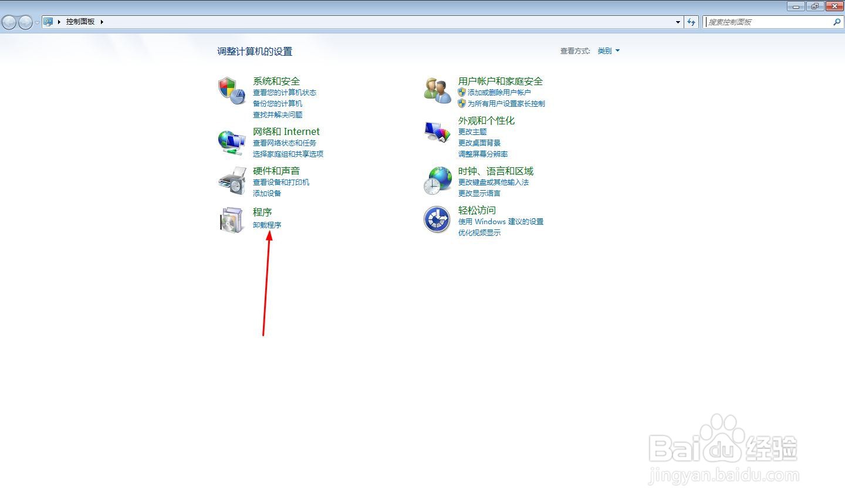Open 添加或删除用户帐户 link

pos(499,93)
